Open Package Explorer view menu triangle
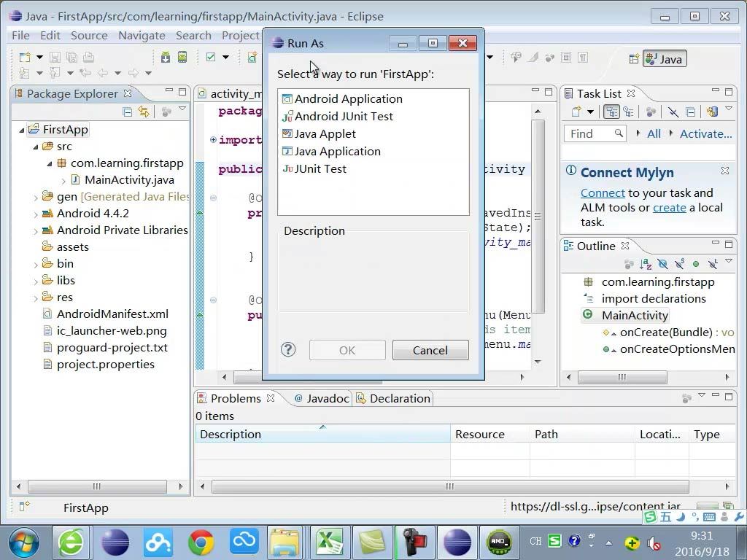The image size is (747, 560). pos(182,109)
